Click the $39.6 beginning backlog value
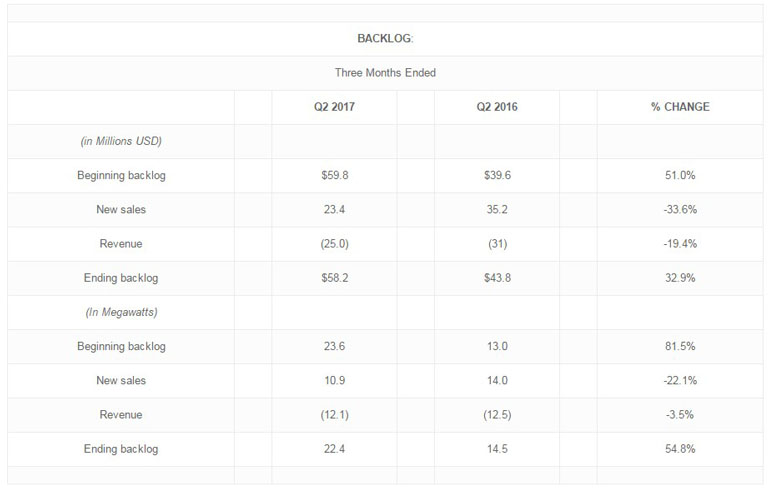This screenshot has width=769, height=490. click(497, 175)
